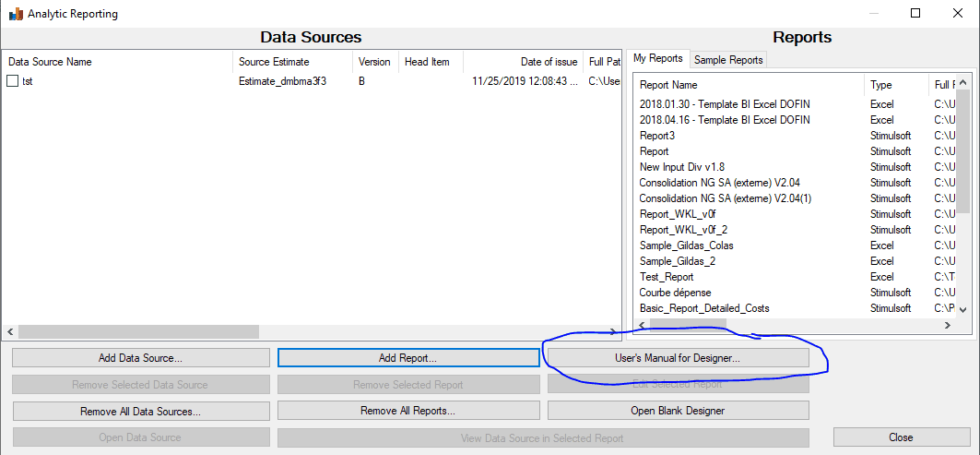The height and width of the screenshot is (455, 980).
Task: Maximize the Analytic Reporting window
Action: [915, 14]
